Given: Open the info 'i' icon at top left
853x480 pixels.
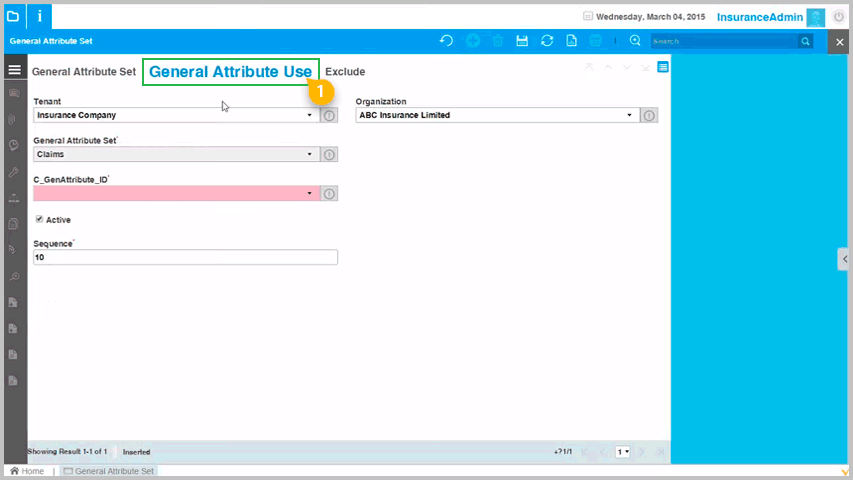Looking at the screenshot, I should [x=40, y=16].
